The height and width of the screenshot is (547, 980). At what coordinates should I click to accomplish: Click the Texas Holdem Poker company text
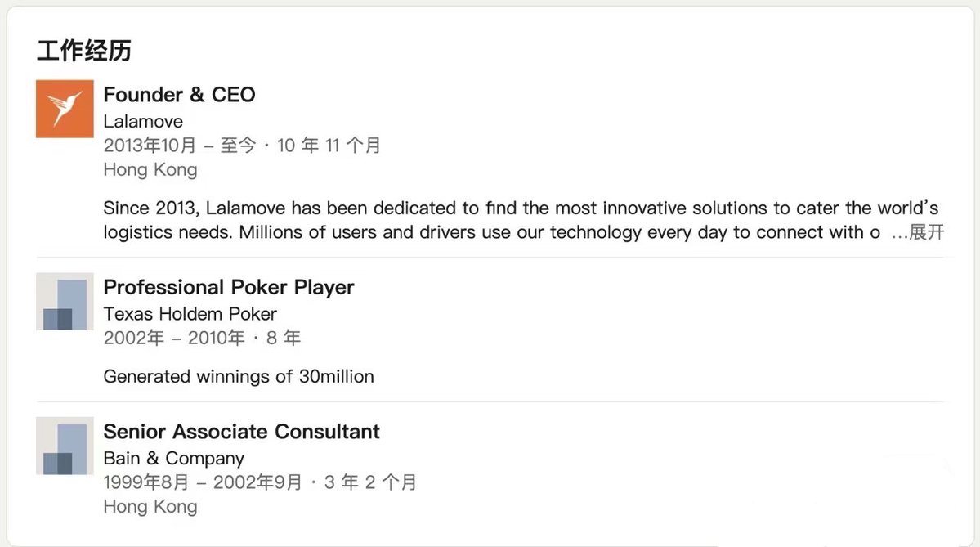(190, 314)
